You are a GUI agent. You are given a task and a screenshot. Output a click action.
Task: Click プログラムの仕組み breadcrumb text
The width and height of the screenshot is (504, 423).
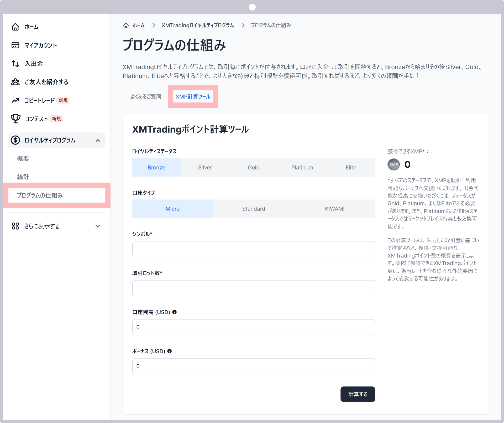click(271, 25)
